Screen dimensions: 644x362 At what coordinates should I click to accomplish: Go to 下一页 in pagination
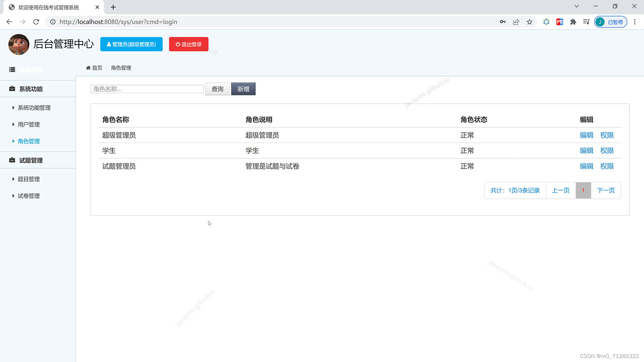point(606,190)
